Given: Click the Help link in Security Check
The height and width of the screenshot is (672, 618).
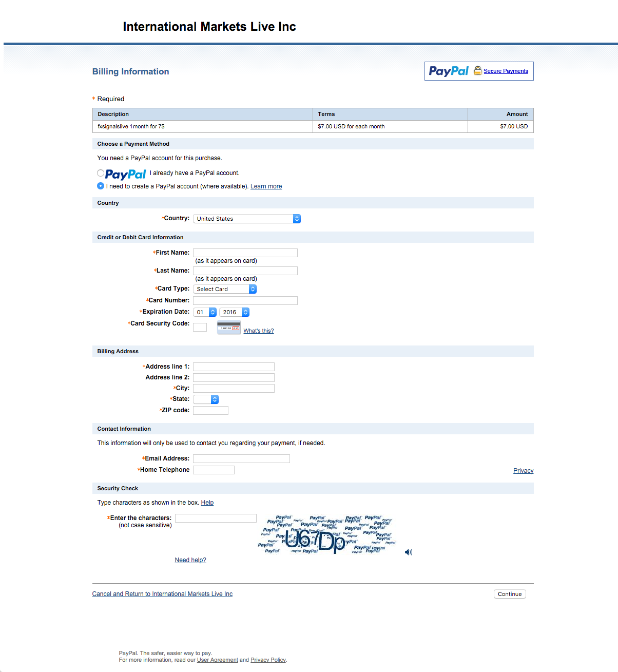Looking at the screenshot, I should point(207,503).
